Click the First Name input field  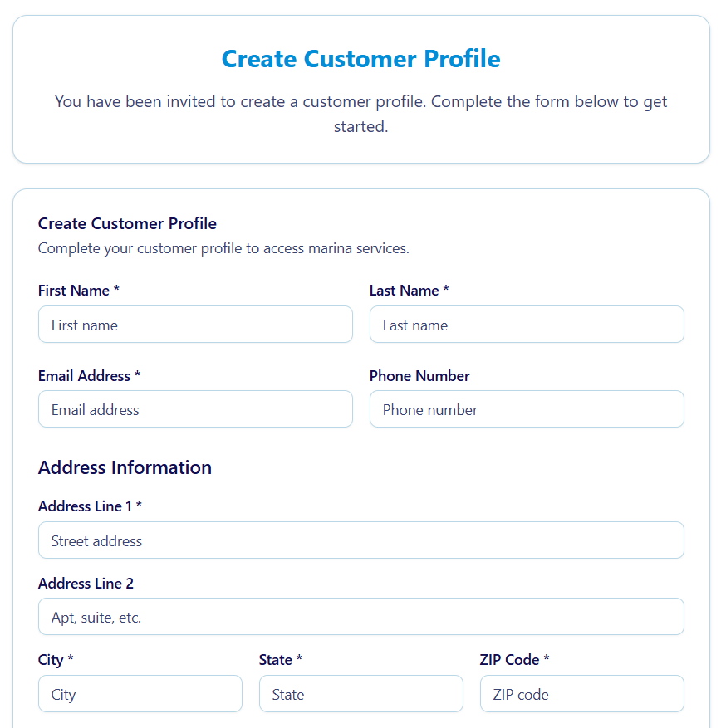pyautogui.click(x=195, y=325)
